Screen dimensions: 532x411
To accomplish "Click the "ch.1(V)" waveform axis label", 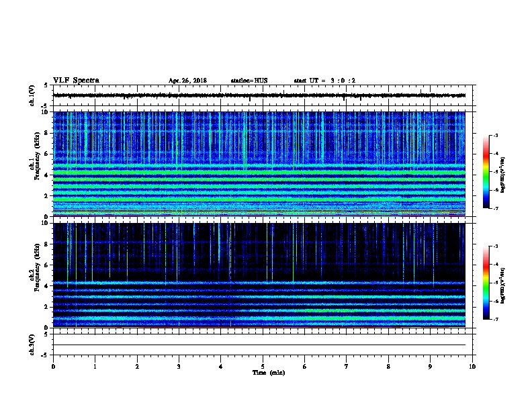I will coord(32,95).
